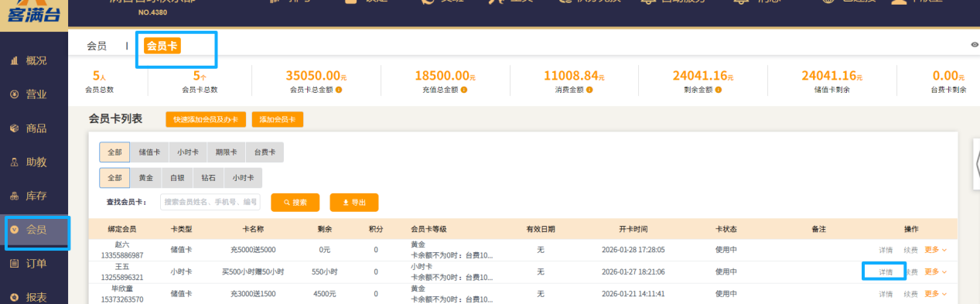Click 续费 for 赵六's card
This screenshot has height=304, width=980.
[910, 250]
